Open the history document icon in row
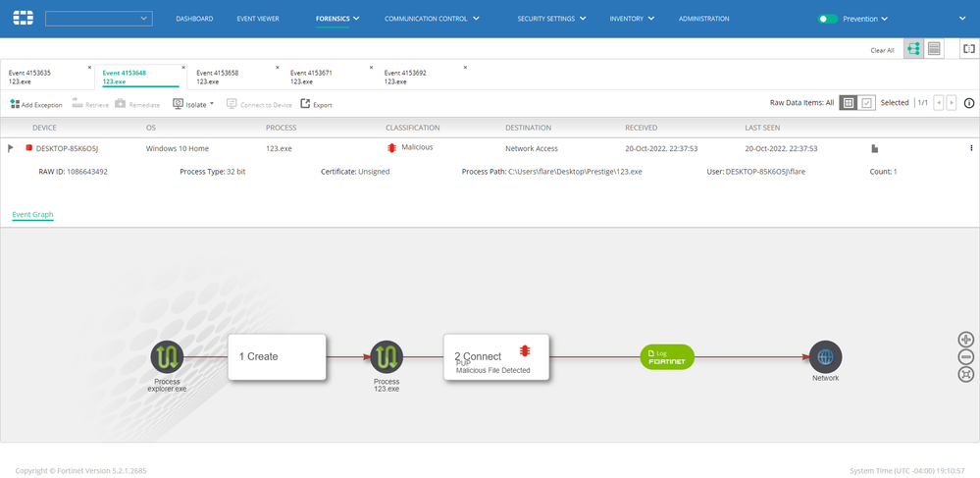 pyautogui.click(x=874, y=148)
